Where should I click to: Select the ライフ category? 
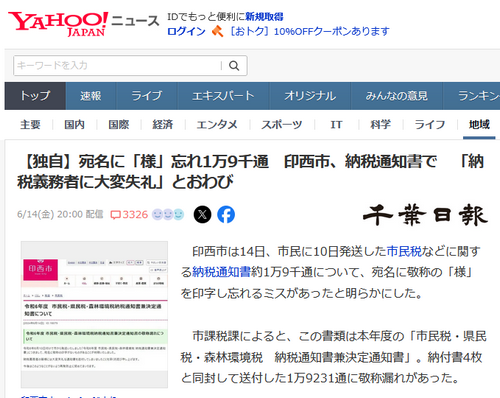(x=430, y=125)
